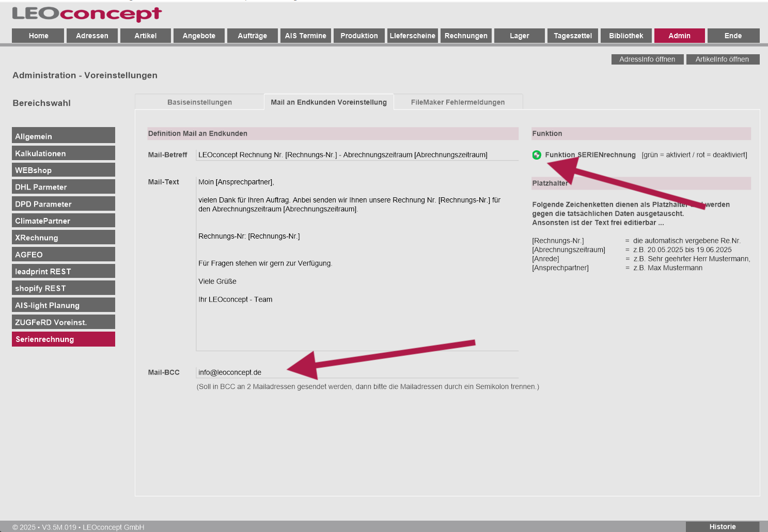Open the Artikel menu
768x532 pixels.
146,36
